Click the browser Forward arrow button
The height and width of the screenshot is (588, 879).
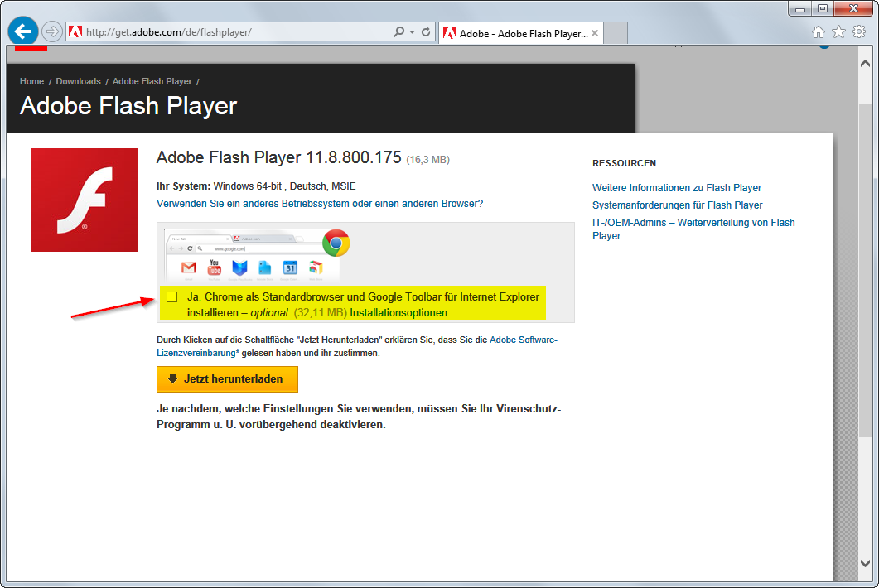(52, 31)
